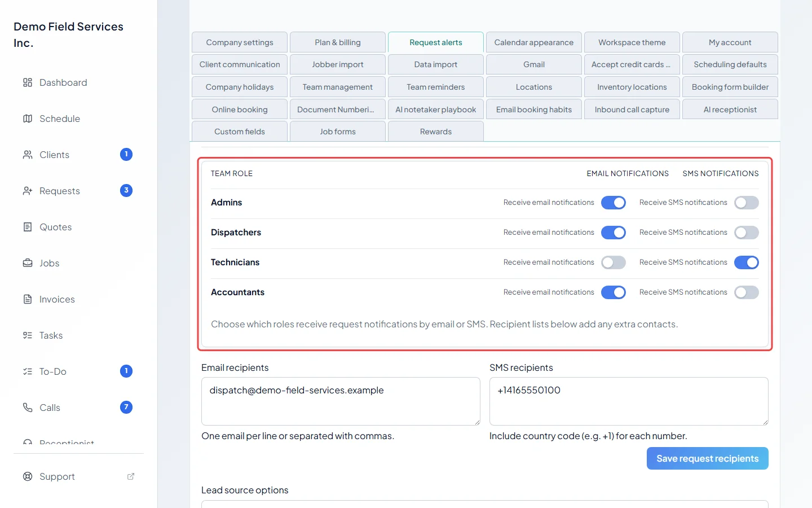Enable SMS notifications for Accountants
Image resolution: width=812 pixels, height=508 pixels.
[747, 292]
